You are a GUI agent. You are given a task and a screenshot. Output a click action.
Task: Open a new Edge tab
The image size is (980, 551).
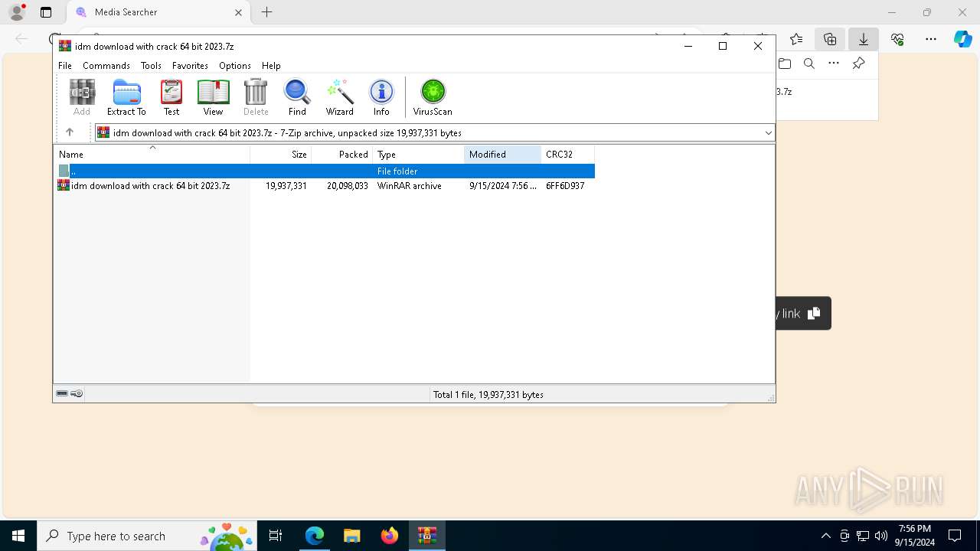pos(266,12)
